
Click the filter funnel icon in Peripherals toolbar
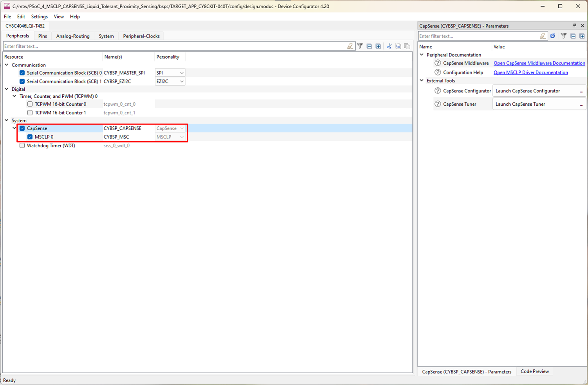(360, 46)
